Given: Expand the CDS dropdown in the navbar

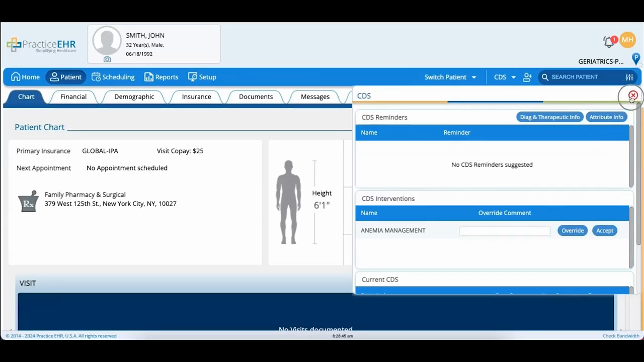Looking at the screenshot, I should [x=505, y=77].
